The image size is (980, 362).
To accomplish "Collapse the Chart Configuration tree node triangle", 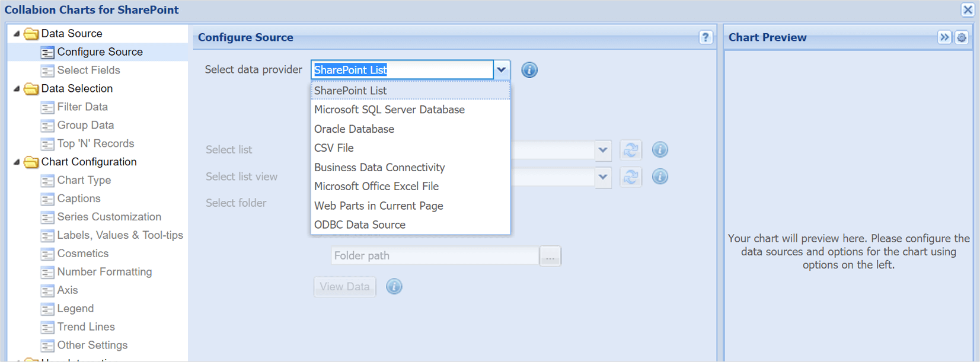I will [17, 162].
